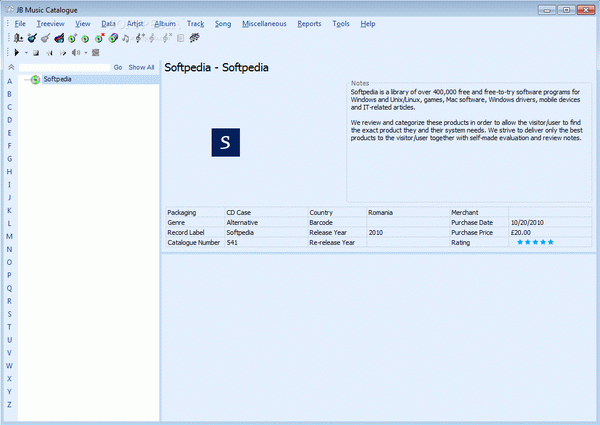This screenshot has width=600, height=425.
Task: Filter artists by letter S
Action: (10, 314)
